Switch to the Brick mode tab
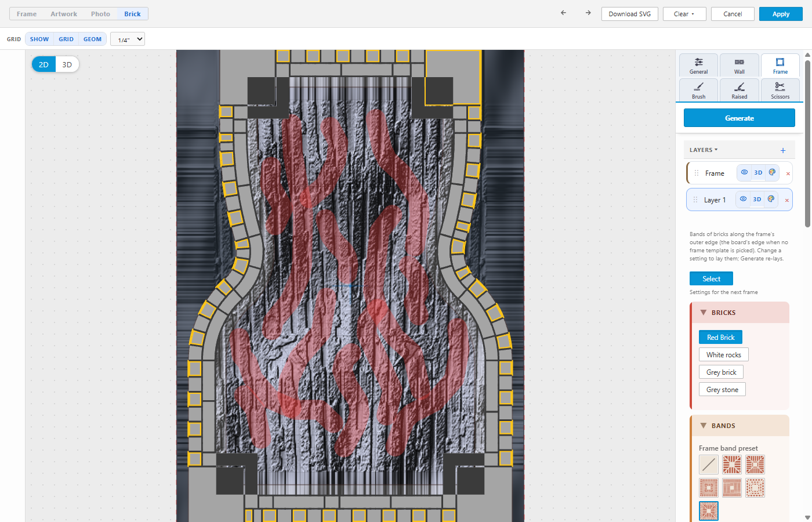The height and width of the screenshot is (522, 812). click(132, 14)
